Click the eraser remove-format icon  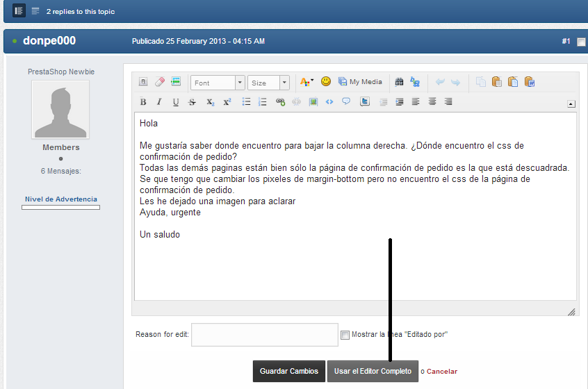(160, 81)
